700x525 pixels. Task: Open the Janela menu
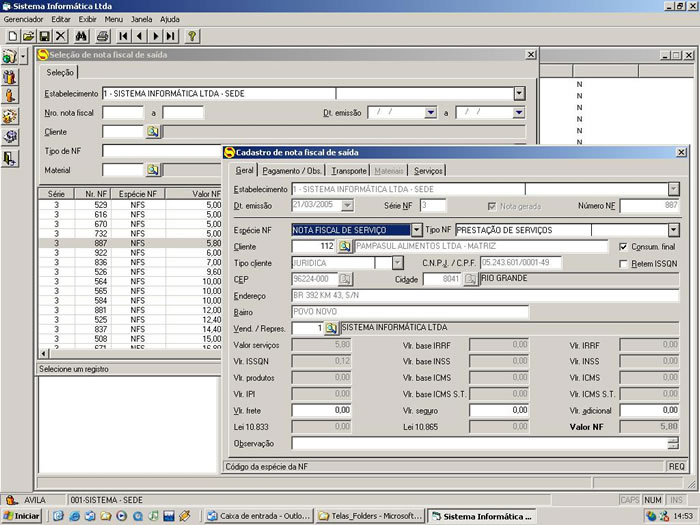142,19
